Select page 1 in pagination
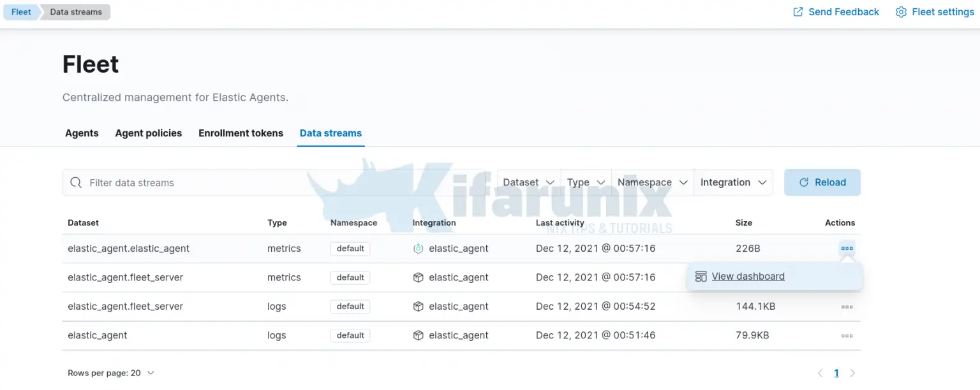Viewport: 980px width, 390px height. point(836,373)
